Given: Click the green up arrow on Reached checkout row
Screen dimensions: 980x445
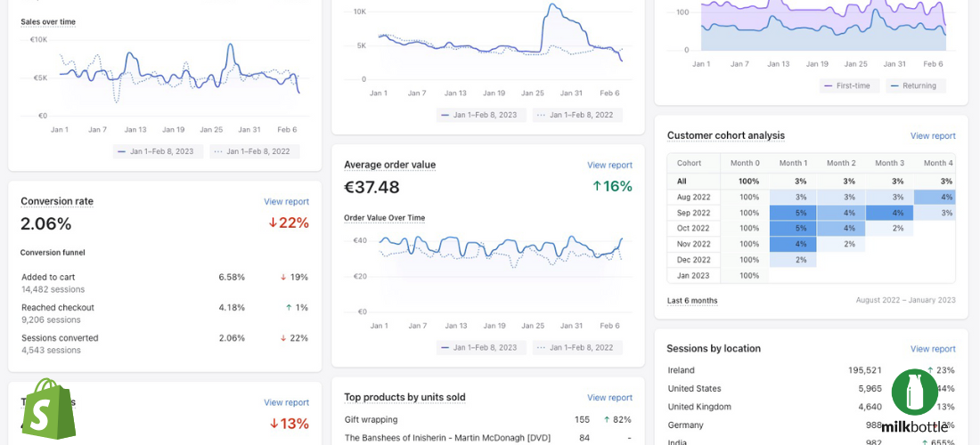Looking at the screenshot, I should (x=289, y=307).
